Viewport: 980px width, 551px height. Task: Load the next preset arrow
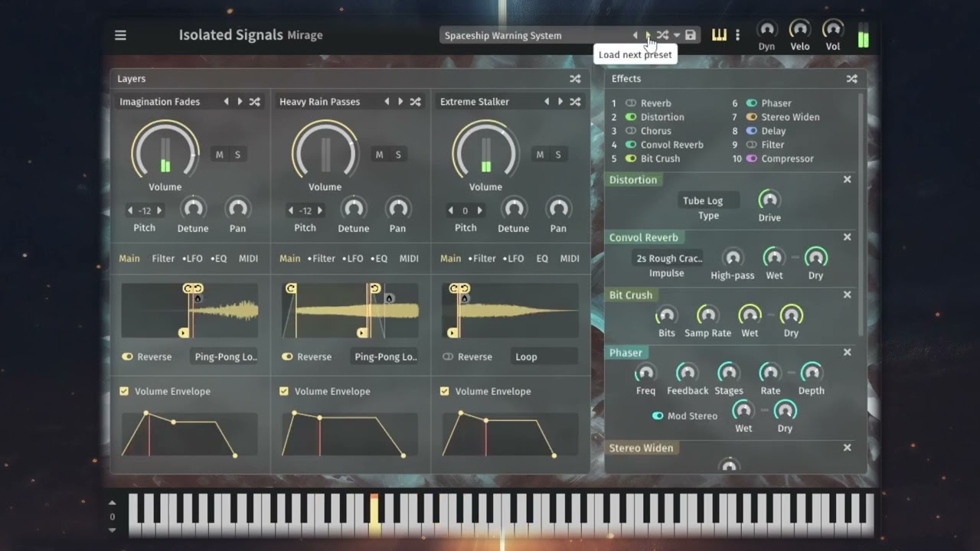tap(648, 35)
